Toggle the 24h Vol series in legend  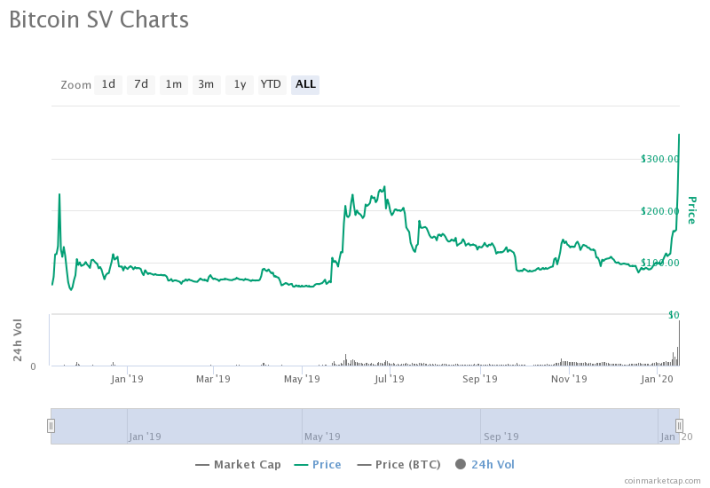click(x=485, y=464)
